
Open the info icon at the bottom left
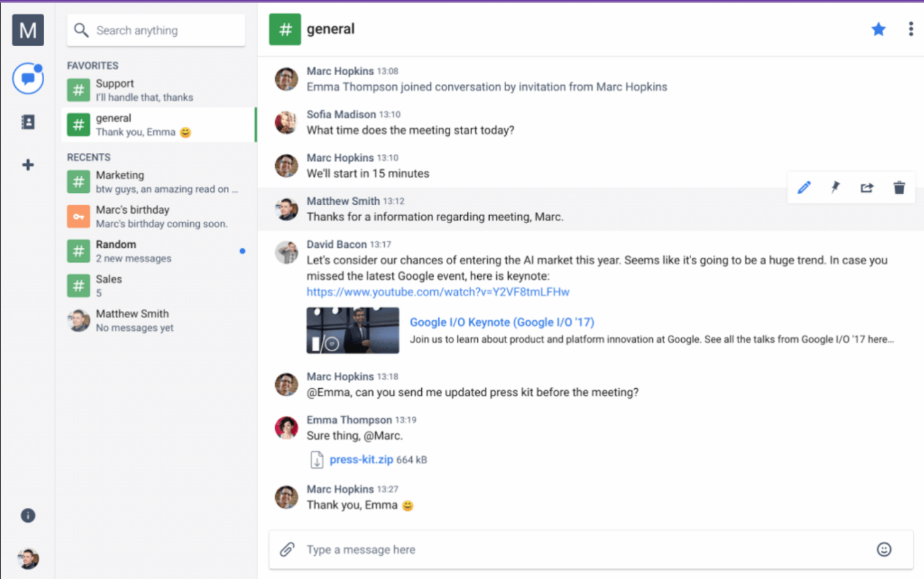click(x=28, y=516)
